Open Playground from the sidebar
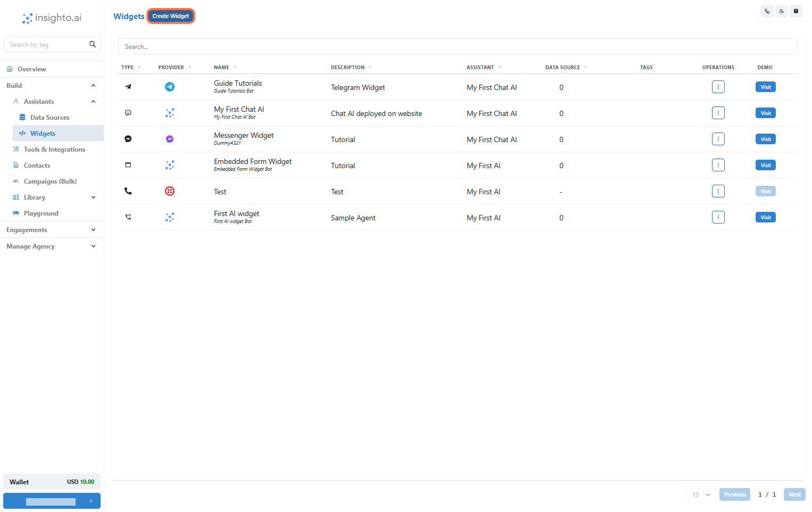Screen dimensions: 812x512 pyautogui.click(x=41, y=213)
